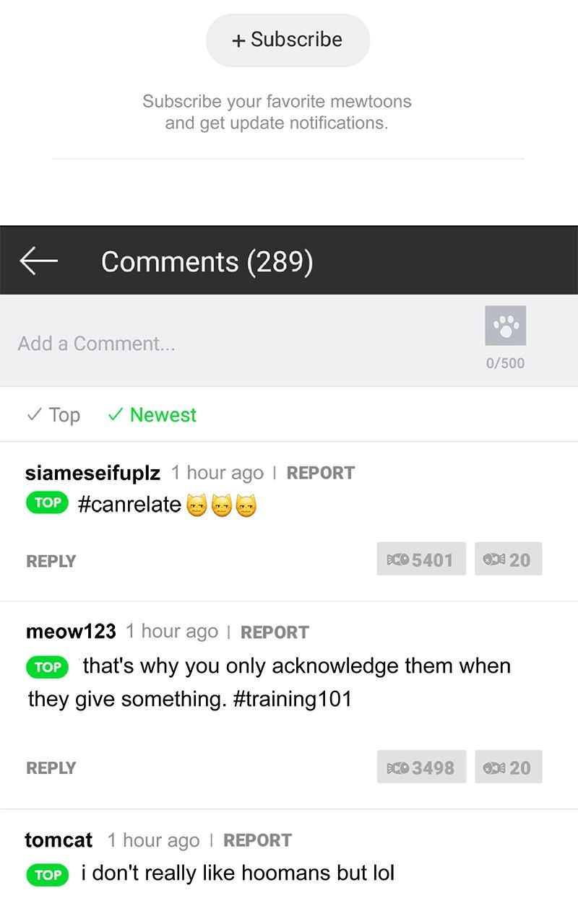578x924 pixels.
Task: Report meow123's comment
Action: pos(275,632)
